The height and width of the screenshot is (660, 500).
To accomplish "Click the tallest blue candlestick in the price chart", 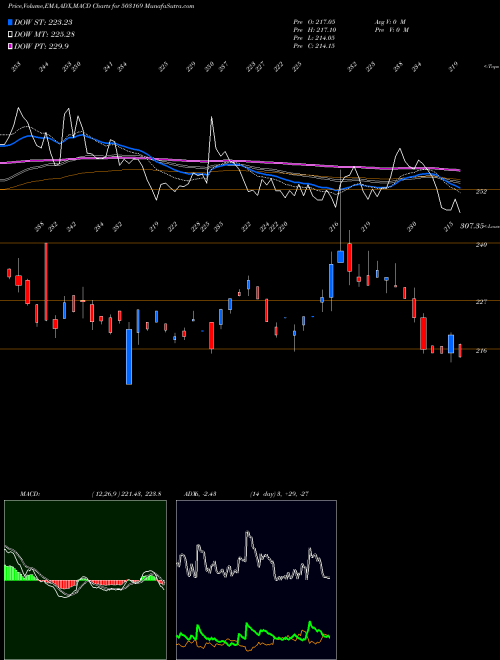I will tap(129, 357).
